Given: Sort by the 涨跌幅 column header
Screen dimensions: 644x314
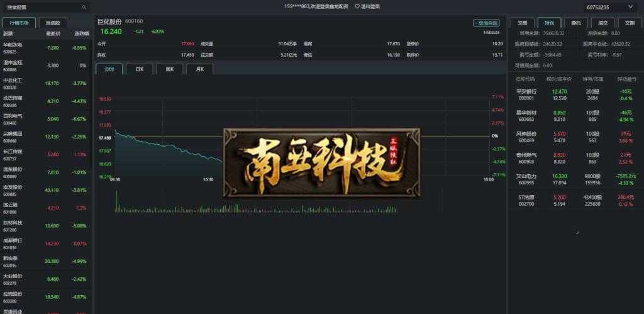Looking at the screenshot, I should tap(82, 34).
